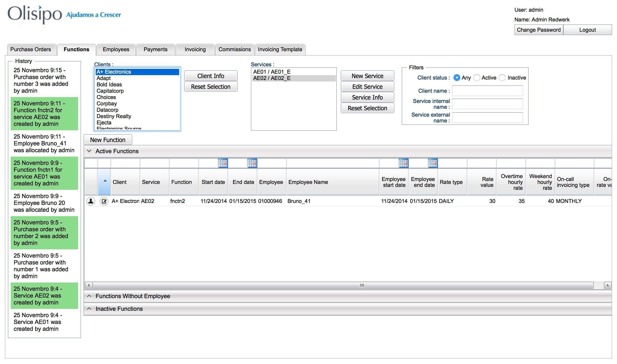Screen dimensions: 617x364
Task: Click the New Service button
Action: [368, 76]
